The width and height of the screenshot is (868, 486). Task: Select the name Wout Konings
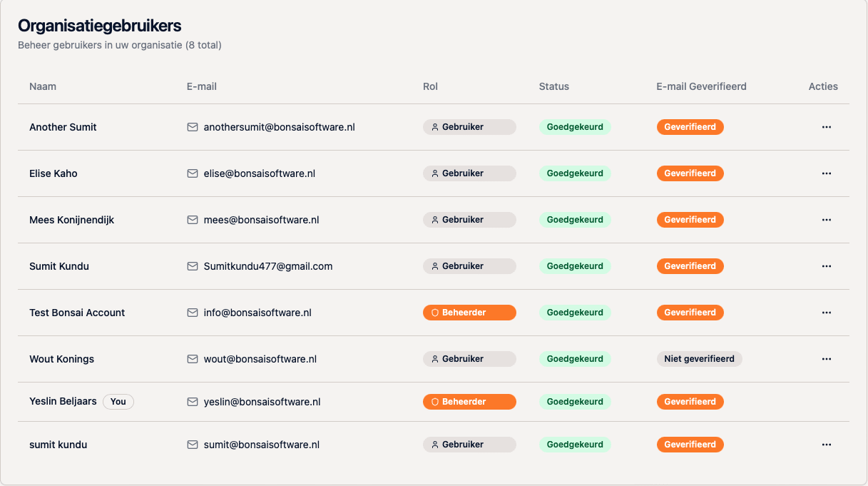(x=61, y=359)
